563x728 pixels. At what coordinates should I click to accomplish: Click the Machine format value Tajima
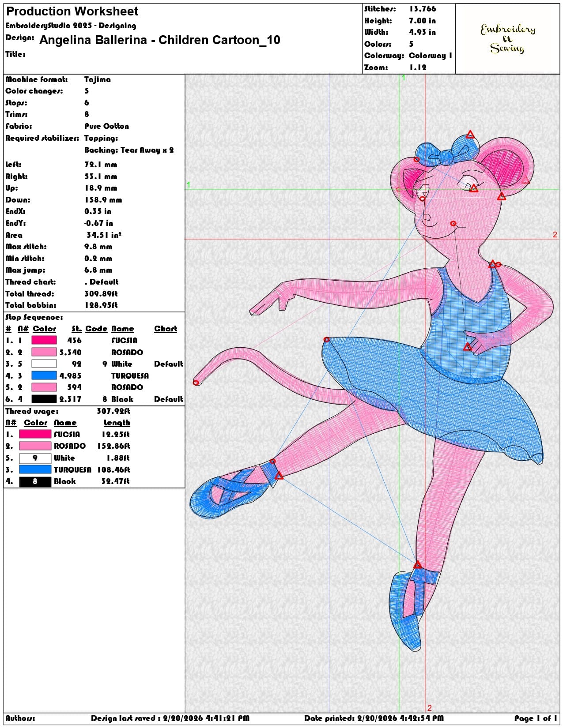(98, 79)
